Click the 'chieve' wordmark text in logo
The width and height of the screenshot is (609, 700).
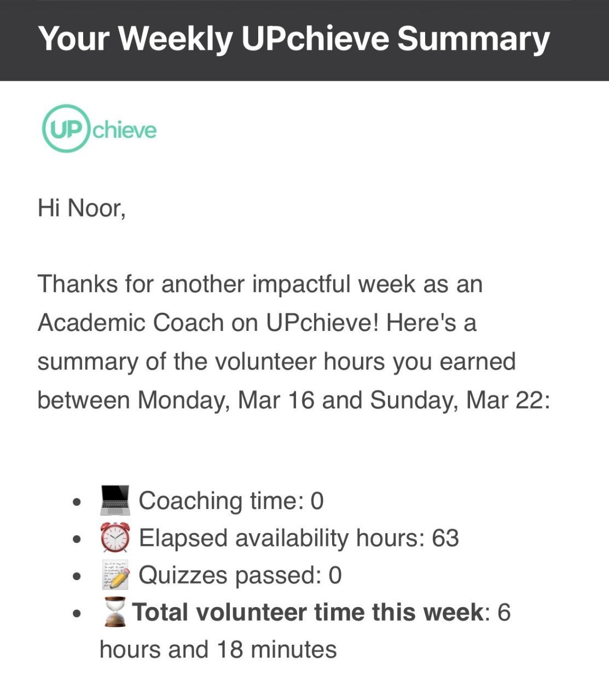click(x=125, y=130)
